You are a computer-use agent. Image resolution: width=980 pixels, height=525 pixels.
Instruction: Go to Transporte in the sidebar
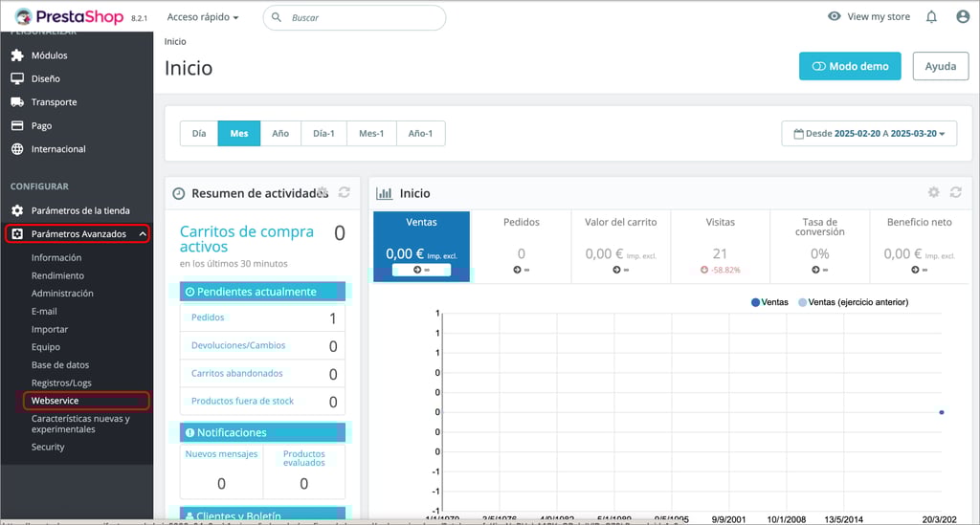pyautogui.click(x=54, y=102)
